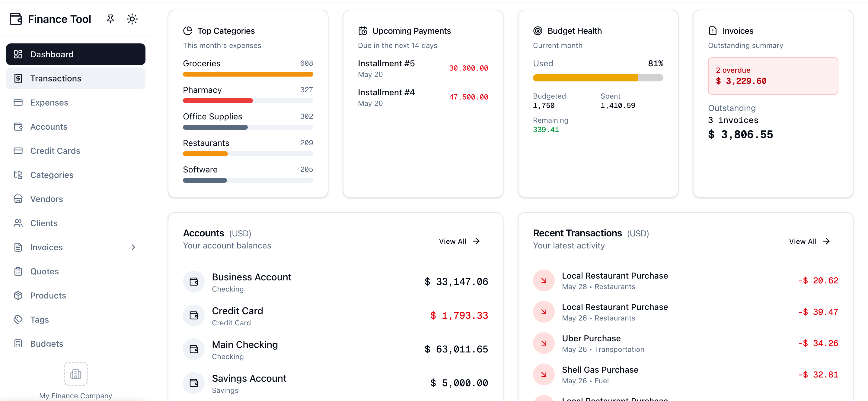Viewport: 868px width, 401px height.
Task: Click the Office Supplies progress bar
Action: tap(248, 127)
